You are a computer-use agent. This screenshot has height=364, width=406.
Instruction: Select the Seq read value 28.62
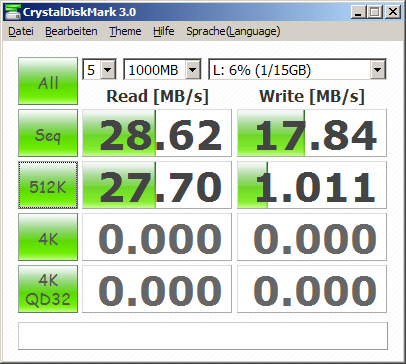pyautogui.click(x=157, y=133)
